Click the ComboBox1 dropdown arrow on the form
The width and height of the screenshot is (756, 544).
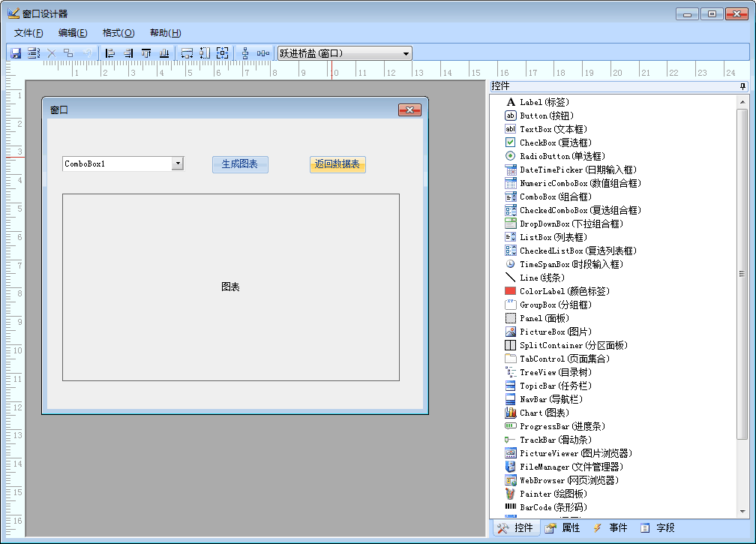[178, 164]
